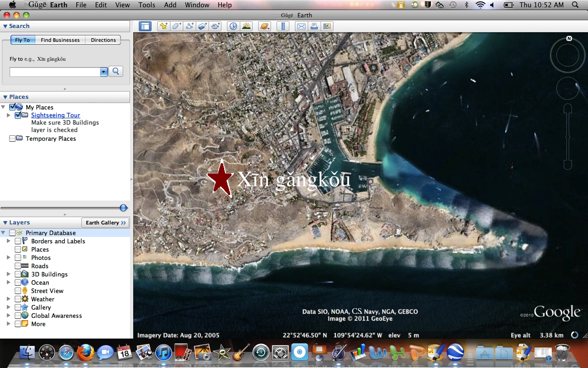Check the Temporary Places checkbox
Screen dimensions: 588x368
[x=12, y=138]
